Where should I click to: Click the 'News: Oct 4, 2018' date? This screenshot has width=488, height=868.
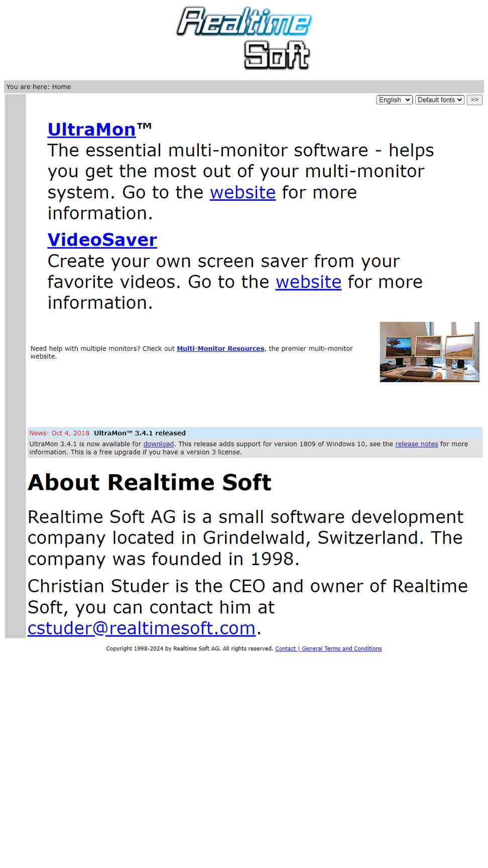(59, 433)
